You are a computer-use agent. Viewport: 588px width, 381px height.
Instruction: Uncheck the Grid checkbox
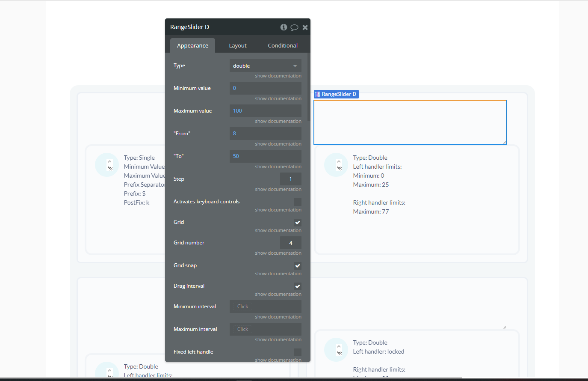(x=298, y=222)
